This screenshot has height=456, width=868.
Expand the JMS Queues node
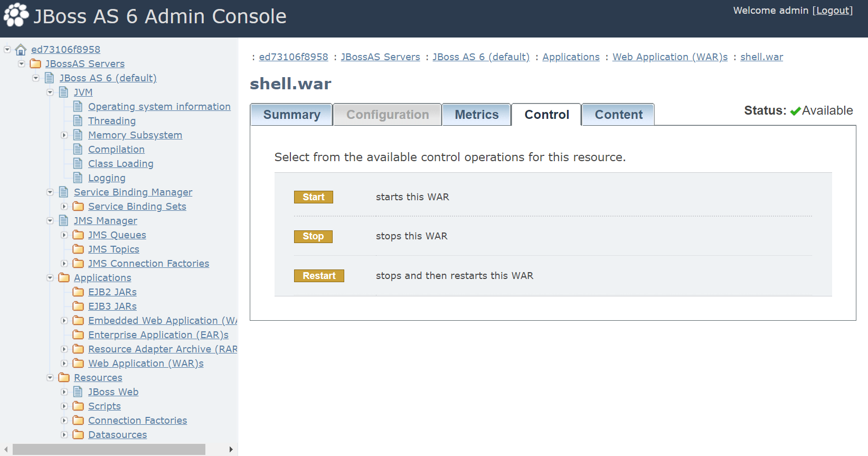point(64,235)
